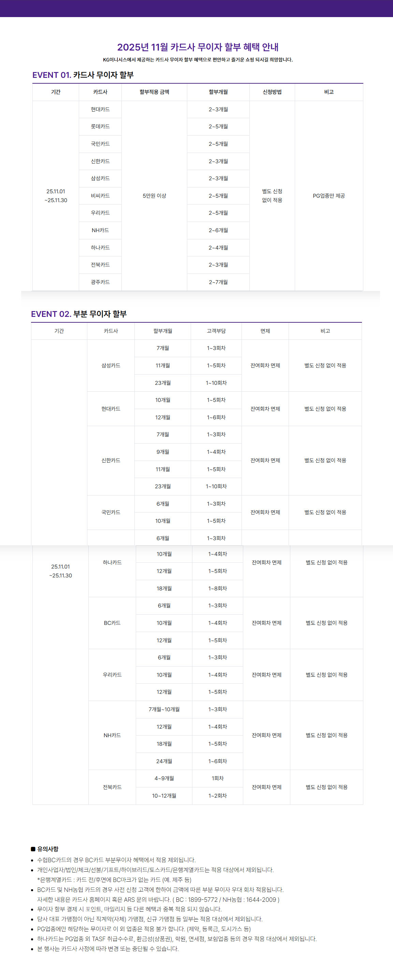Click the PG업종만 제공 note cell

tap(329, 196)
